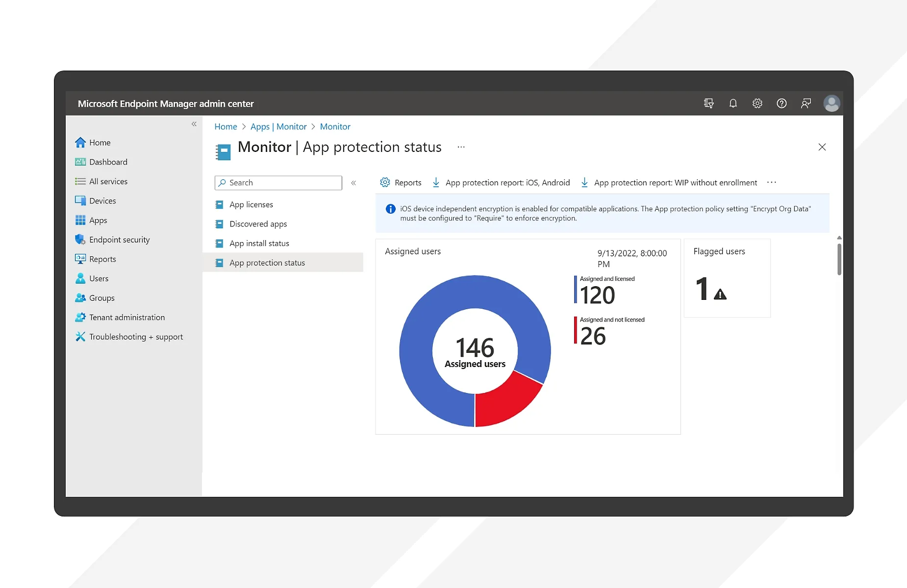Click the help question mark icon
This screenshot has height=588, width=907.
pyautogui.click(x=781, y=103)
